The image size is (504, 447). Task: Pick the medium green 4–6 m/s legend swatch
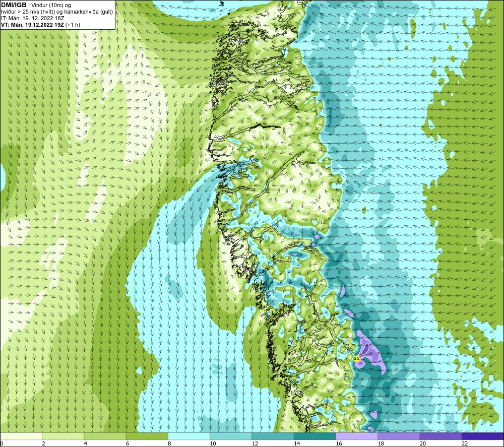105,436
